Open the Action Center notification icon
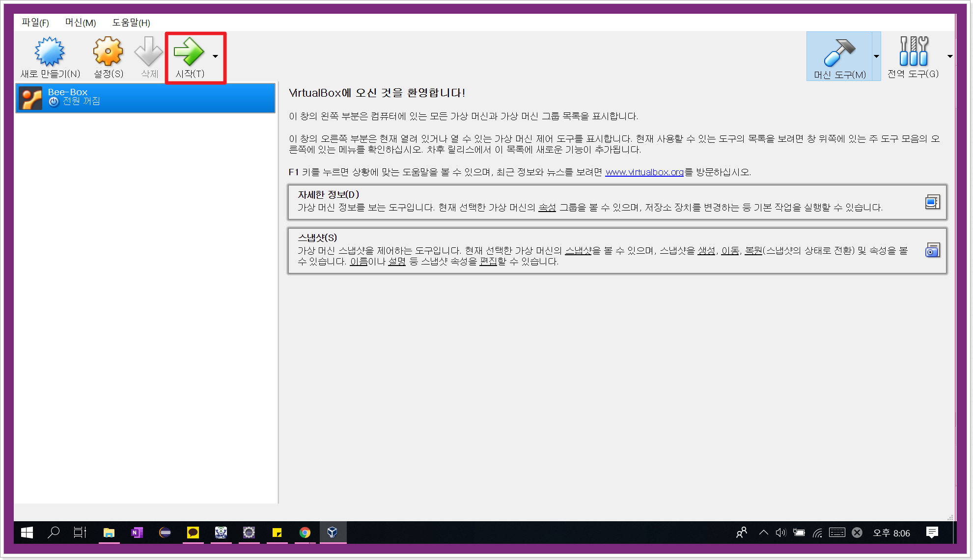Image resolution: width=973 pixels, height=560 pixels. click(932, 533)
